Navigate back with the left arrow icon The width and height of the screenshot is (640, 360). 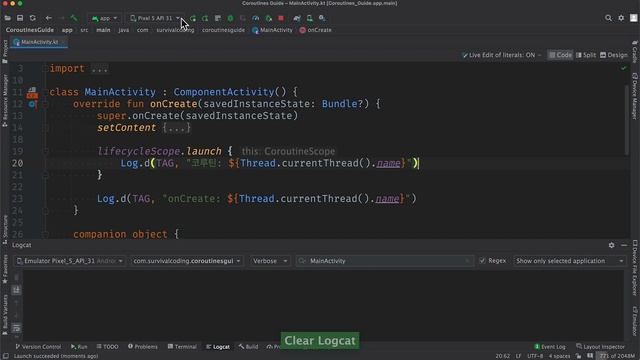(x=49, y=18)
